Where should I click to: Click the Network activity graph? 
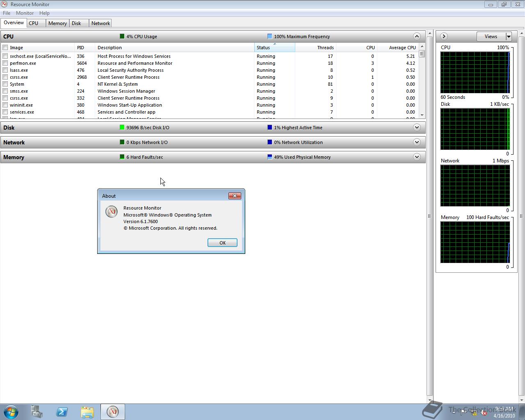coord(475,186)
